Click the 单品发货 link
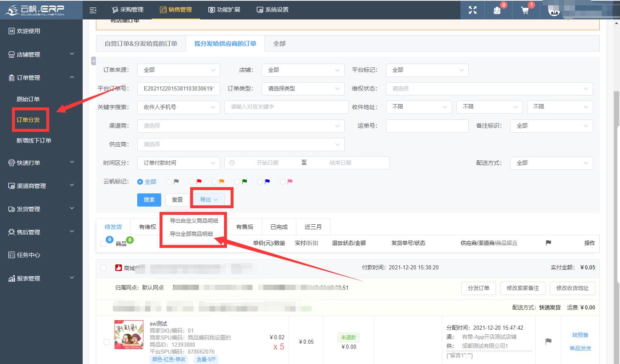This screenshot has width=620, height=364. (x=580, y=348)
